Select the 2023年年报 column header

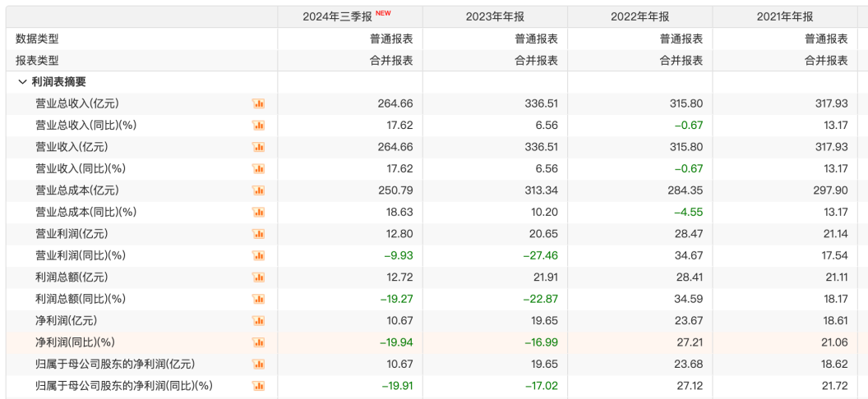coord(495,16)
